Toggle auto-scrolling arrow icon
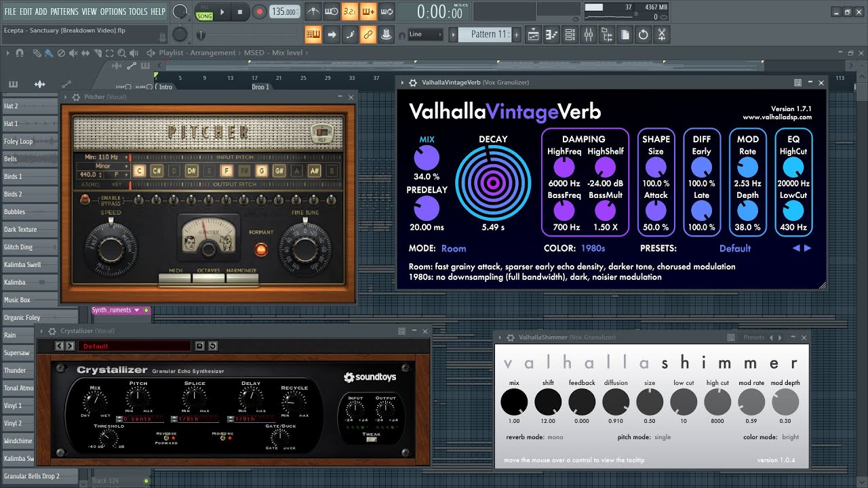 (331, 34)
